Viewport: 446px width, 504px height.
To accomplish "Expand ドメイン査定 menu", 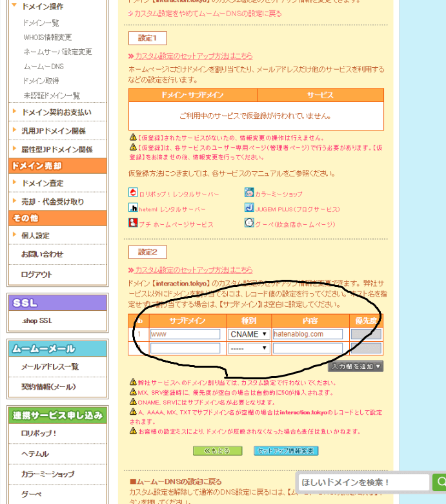I will pos(14,182).
